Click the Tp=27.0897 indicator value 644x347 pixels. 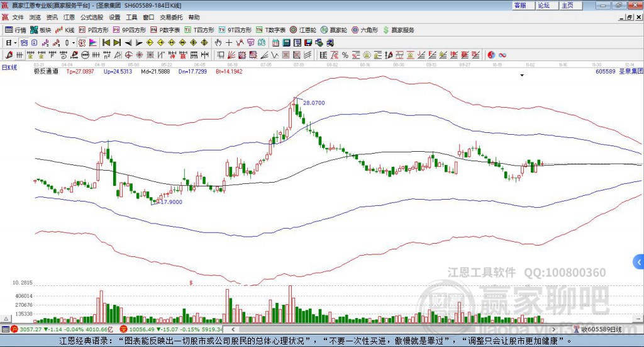(x=80, y=71)
